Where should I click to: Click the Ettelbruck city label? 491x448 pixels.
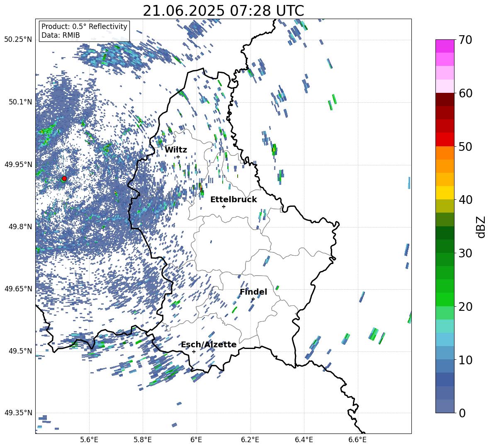pyautogui.click(x=233, y=200)
